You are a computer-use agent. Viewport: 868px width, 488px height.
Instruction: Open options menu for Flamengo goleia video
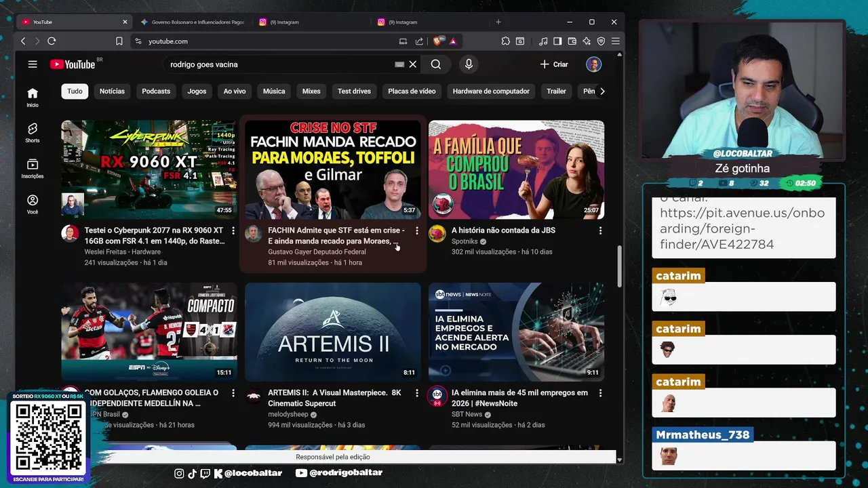[233, 393]
